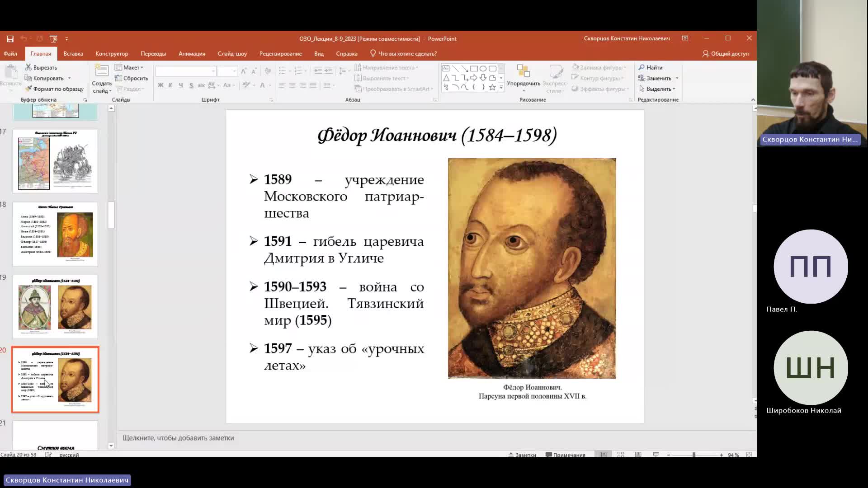
Task: Switch to Slide Sorter view icon
Action: [621, 455]
